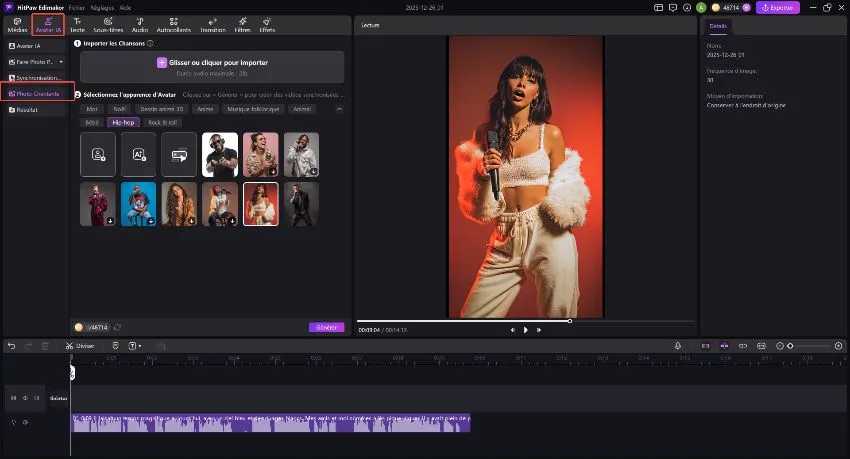Choose the laughing woman pink background avatar

(x=261, y=154)
